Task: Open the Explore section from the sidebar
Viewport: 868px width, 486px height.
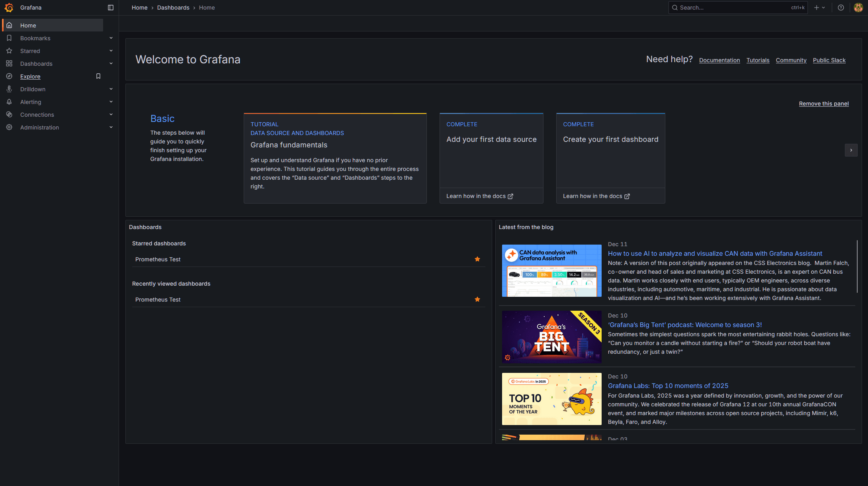Action: (x=30, y=76)
